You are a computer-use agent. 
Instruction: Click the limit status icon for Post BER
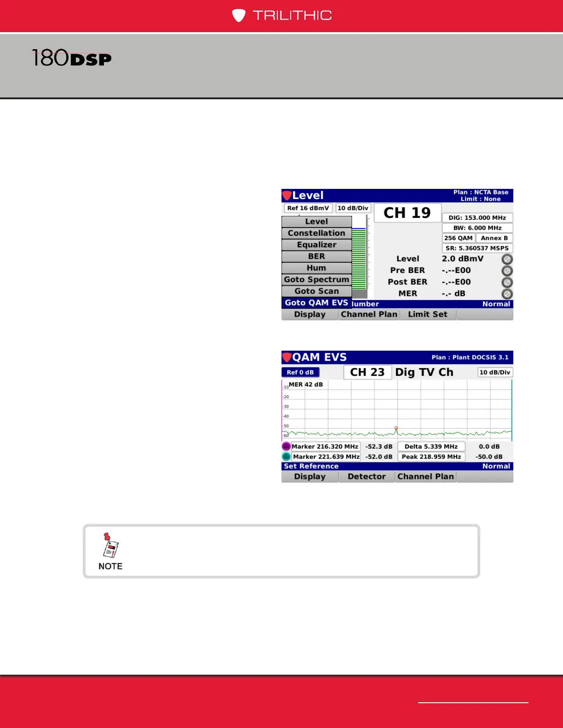point(507,282)
